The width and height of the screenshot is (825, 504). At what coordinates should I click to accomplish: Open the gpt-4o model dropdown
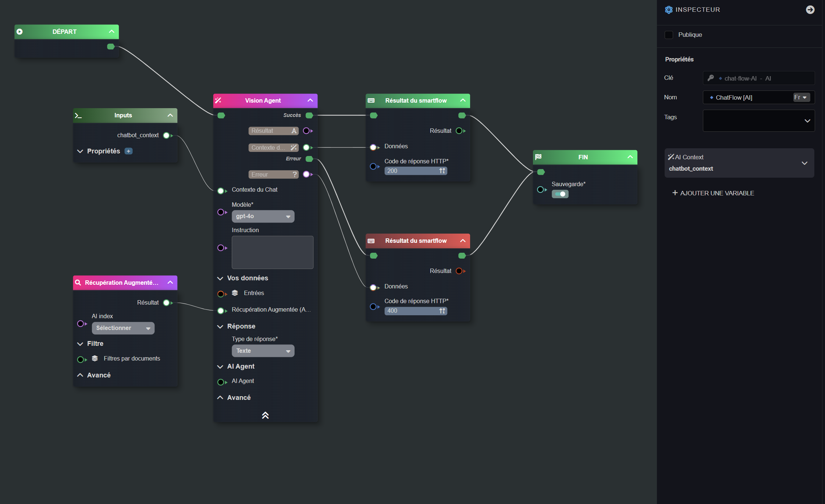pyautogui.click(x=263, y=216)
